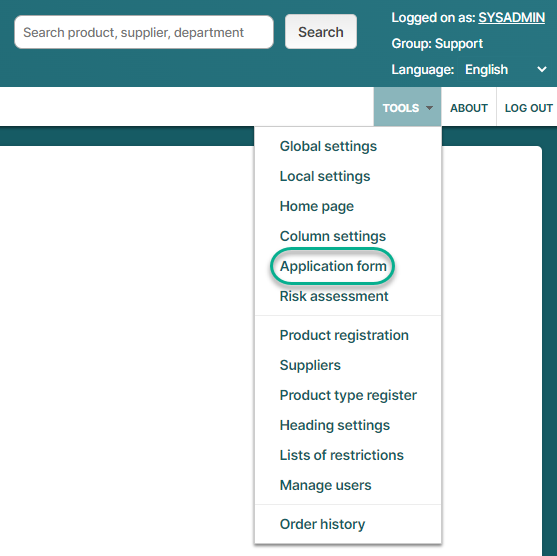Select LOG OUT in navigation bar
The height and width of the screenshot is (556, 557).
528,108
